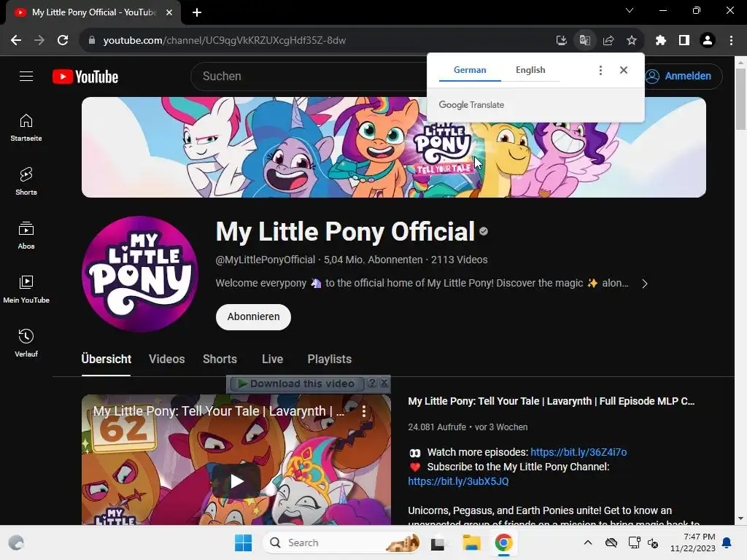
Task: Click the address bar URL
Action: 225,41
